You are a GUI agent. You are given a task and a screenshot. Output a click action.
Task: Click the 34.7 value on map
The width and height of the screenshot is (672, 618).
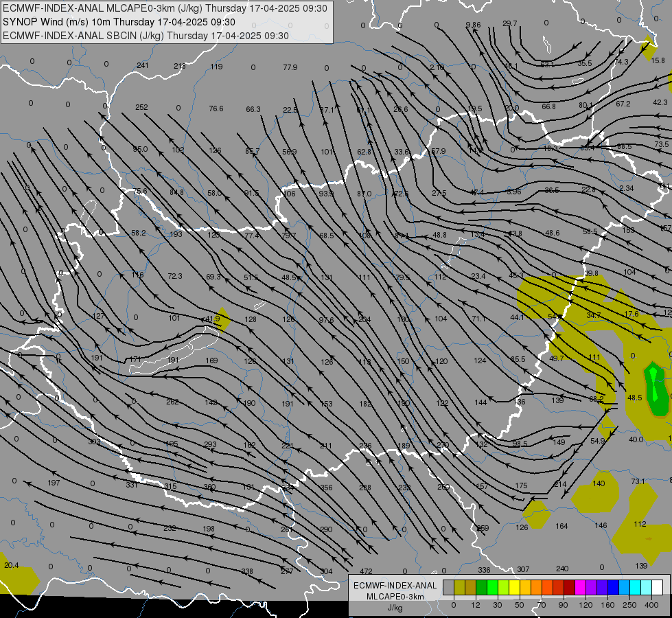click(x=594, y=315)
